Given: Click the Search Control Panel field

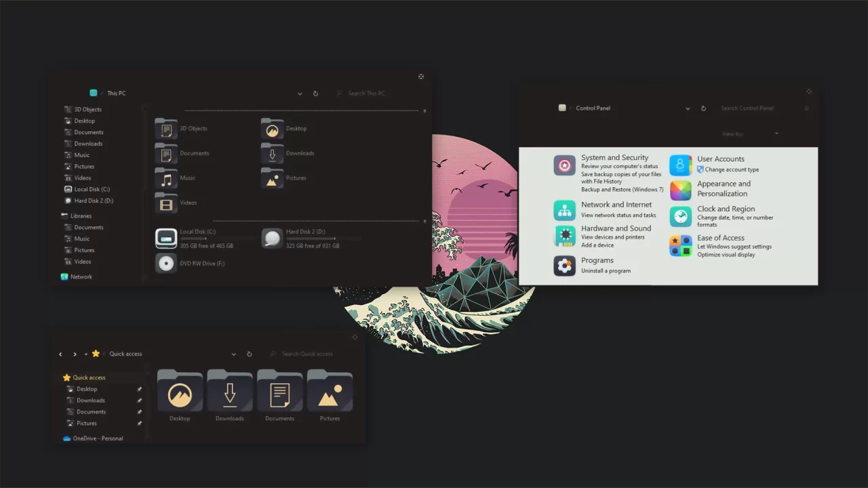Looking at the screenshot, I should [x=756, y=108].
